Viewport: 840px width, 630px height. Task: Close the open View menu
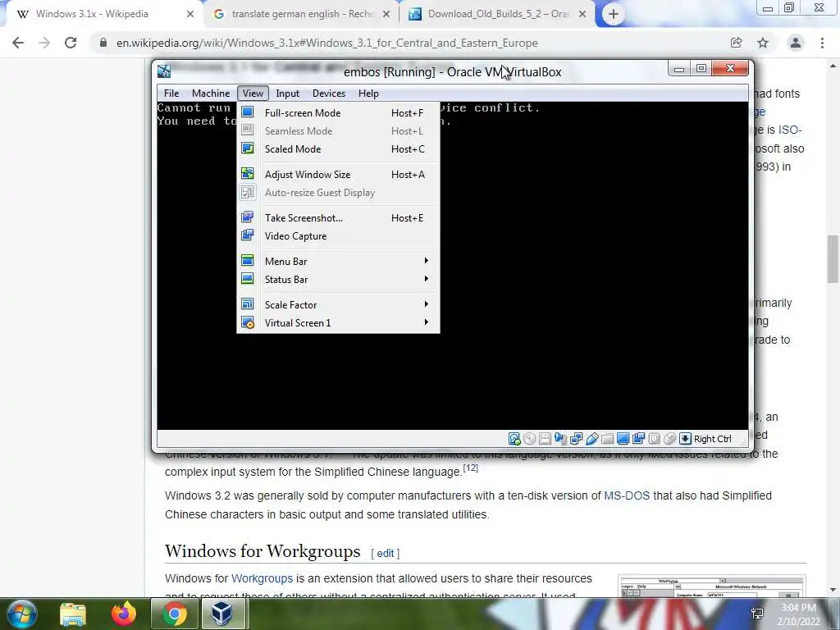click(253, 94)
